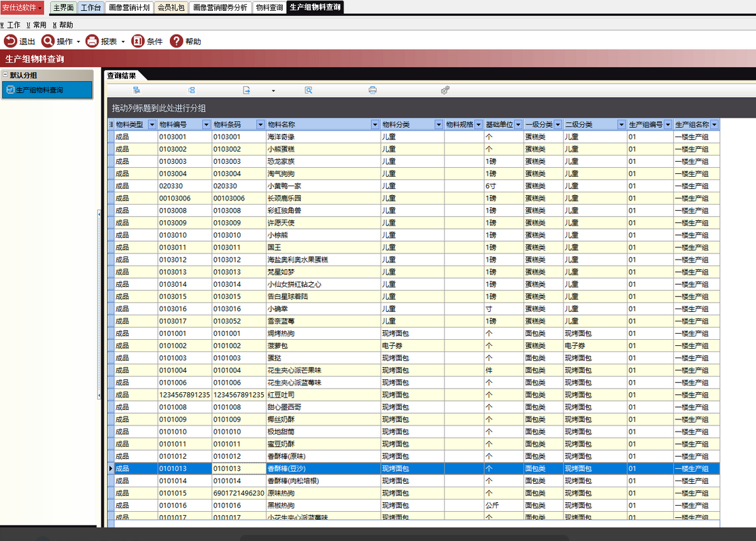Open the 物料分类 column filter dropdown
Image resolution: width=756 pixels, height=541 pixels.
pos(439,125)
